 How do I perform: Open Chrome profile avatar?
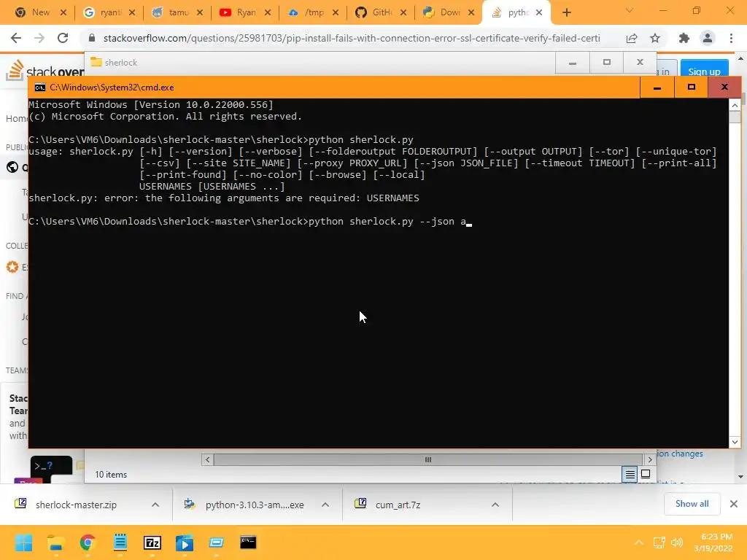click(x=708, y=38)
